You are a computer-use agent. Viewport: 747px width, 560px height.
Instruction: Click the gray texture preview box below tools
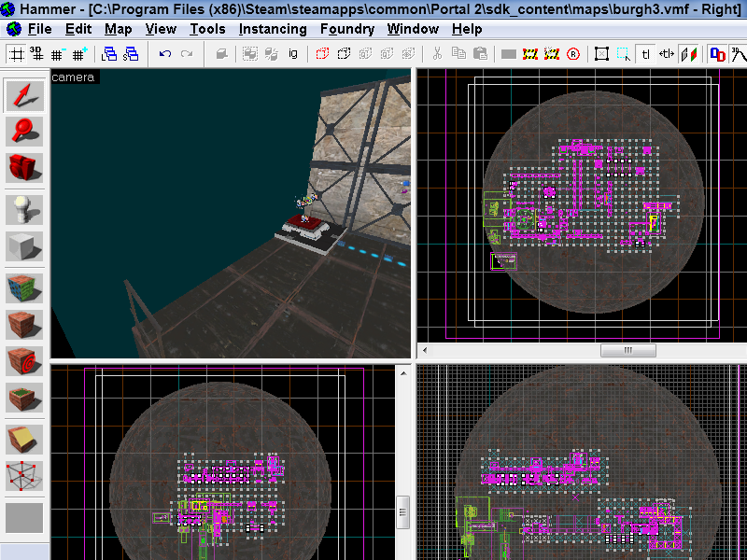(x=24, y=518)
